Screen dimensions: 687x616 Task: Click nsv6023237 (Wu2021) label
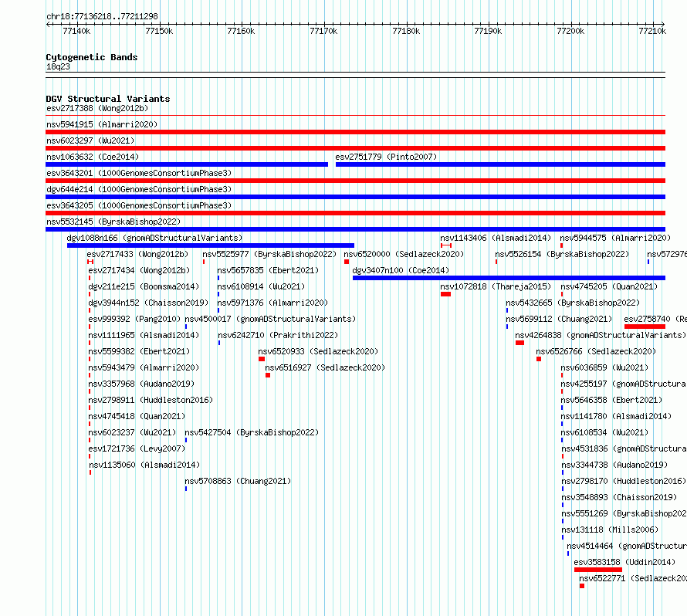[132, 432]
